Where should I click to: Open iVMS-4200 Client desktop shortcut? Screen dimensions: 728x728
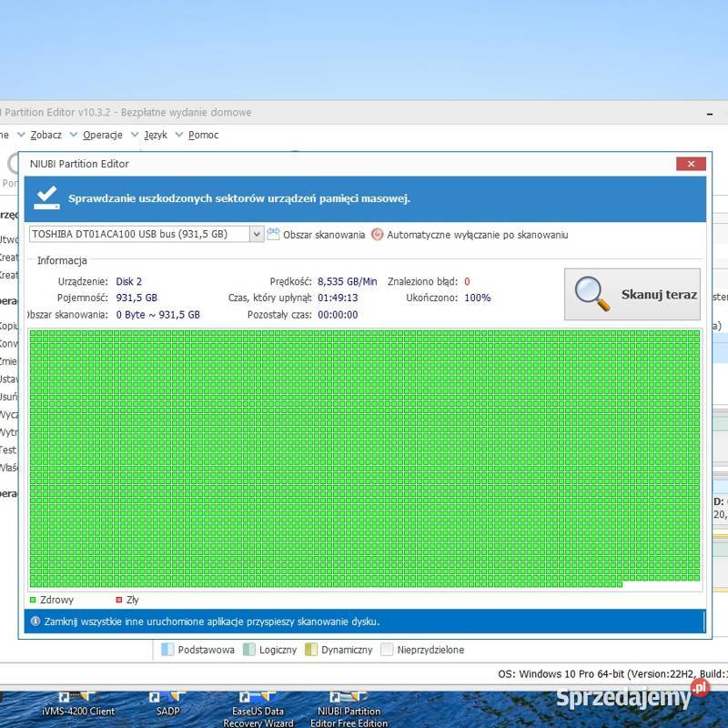coord(78,704)
